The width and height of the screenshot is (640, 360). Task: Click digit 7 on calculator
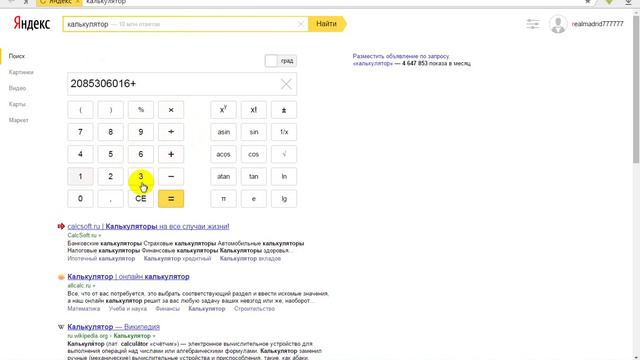click(80, 132)
